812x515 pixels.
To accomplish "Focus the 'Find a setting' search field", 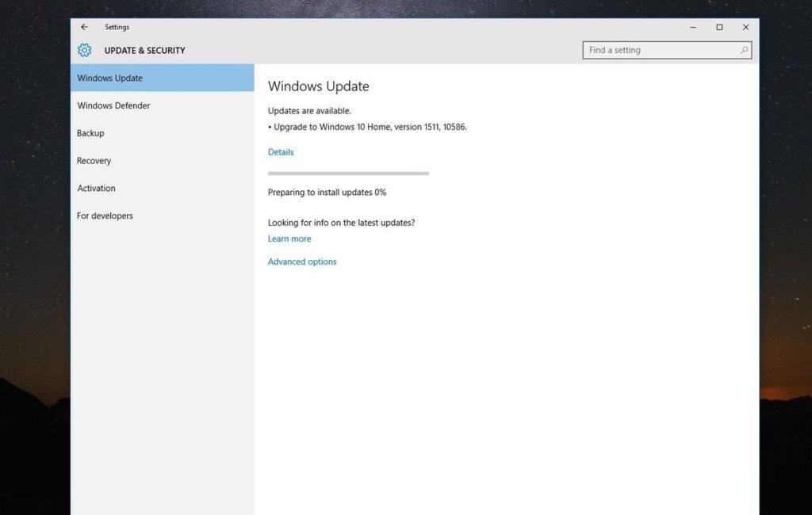I will [x=658, y=50].
